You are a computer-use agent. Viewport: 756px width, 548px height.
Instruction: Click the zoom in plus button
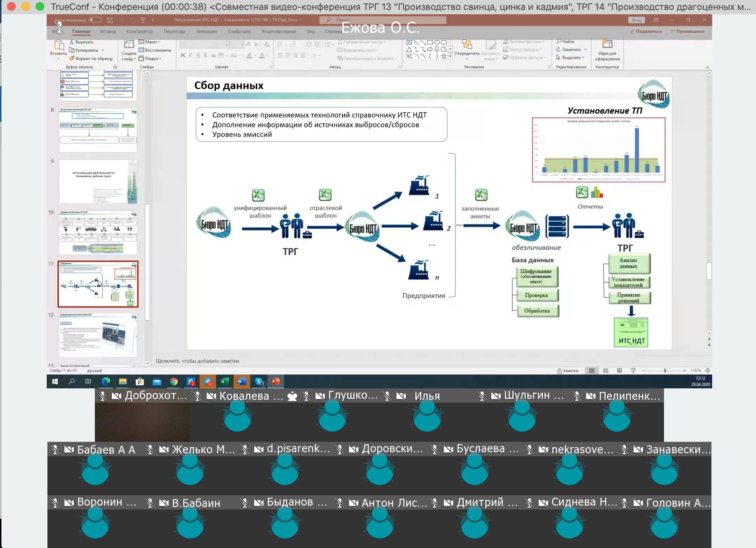[x=684, y=371]
